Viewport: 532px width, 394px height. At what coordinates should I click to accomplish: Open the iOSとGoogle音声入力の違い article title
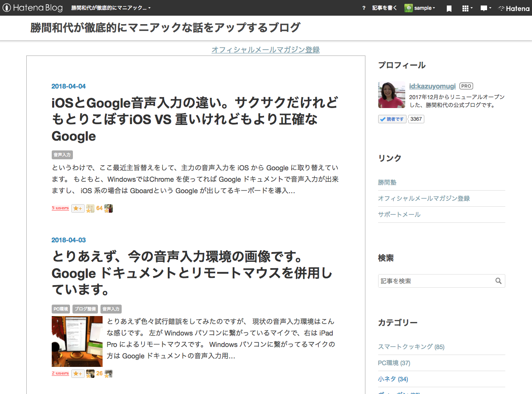click(195, 119)
